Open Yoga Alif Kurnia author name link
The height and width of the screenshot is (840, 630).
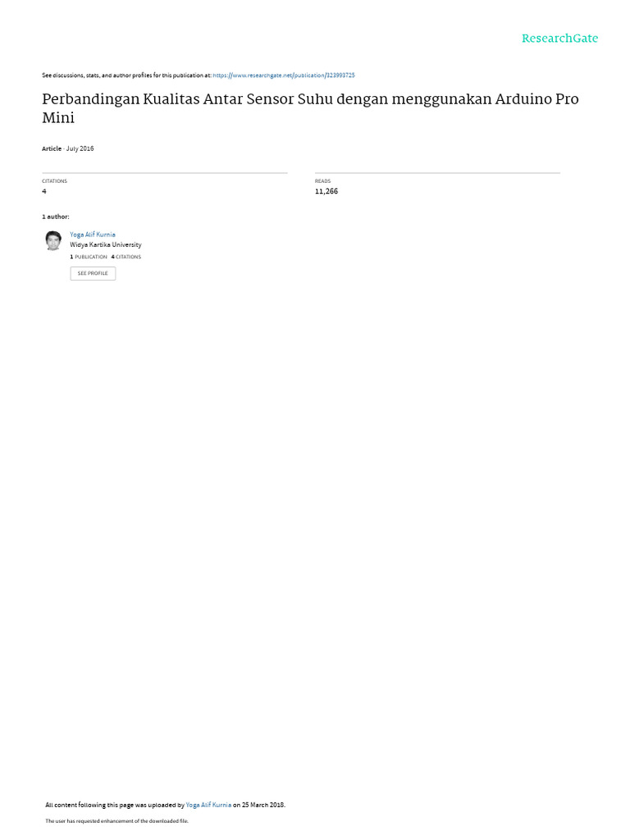93,235
